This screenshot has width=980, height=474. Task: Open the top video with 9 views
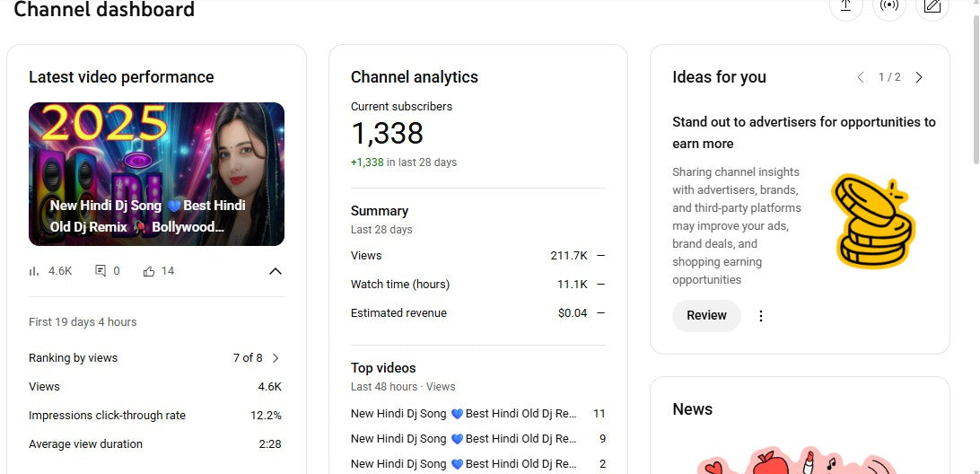pos(463,439)
